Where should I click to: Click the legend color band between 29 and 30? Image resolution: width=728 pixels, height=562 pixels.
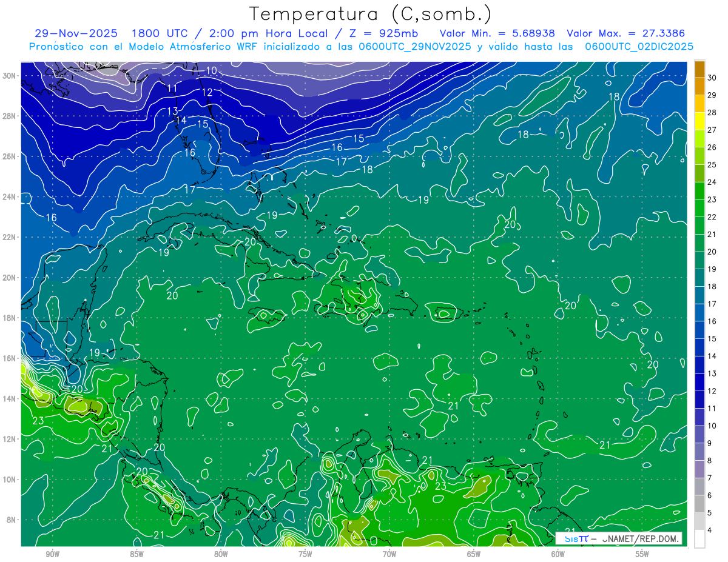point(699,86)
